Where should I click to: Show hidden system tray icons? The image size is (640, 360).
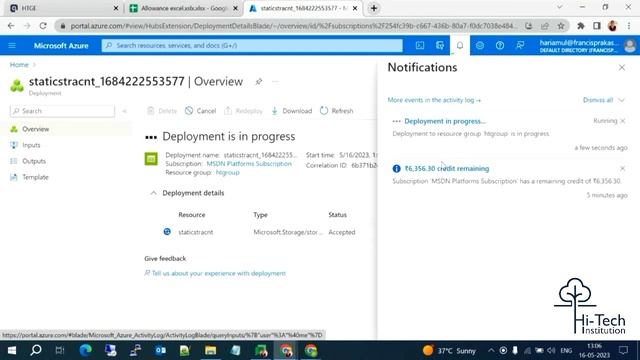coord(491,351)
